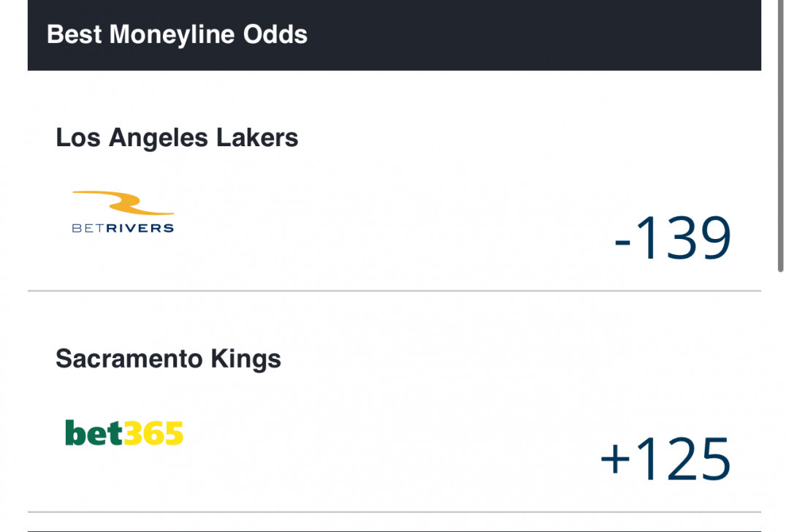Image resolution: width=789 pixels, height=532 pixels.
Task: Select the Lakers -139 moneyline odds
Action: pos(672,239)
